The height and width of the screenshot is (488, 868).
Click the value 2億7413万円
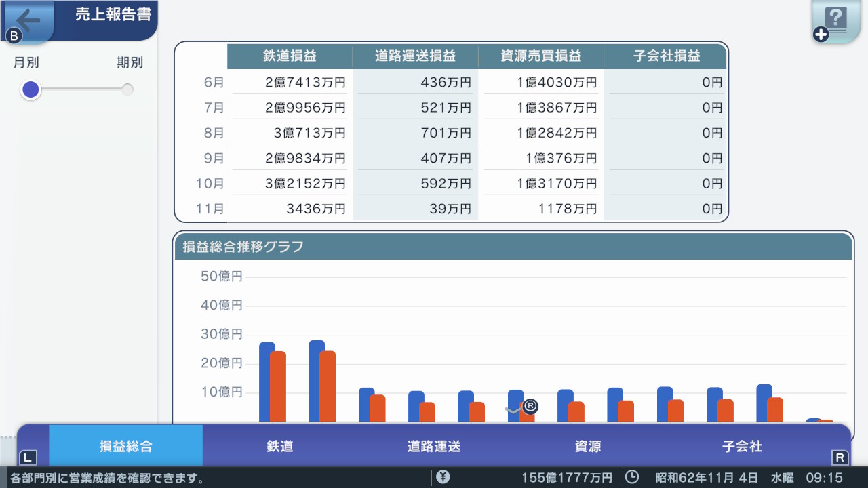coord(305,83)
